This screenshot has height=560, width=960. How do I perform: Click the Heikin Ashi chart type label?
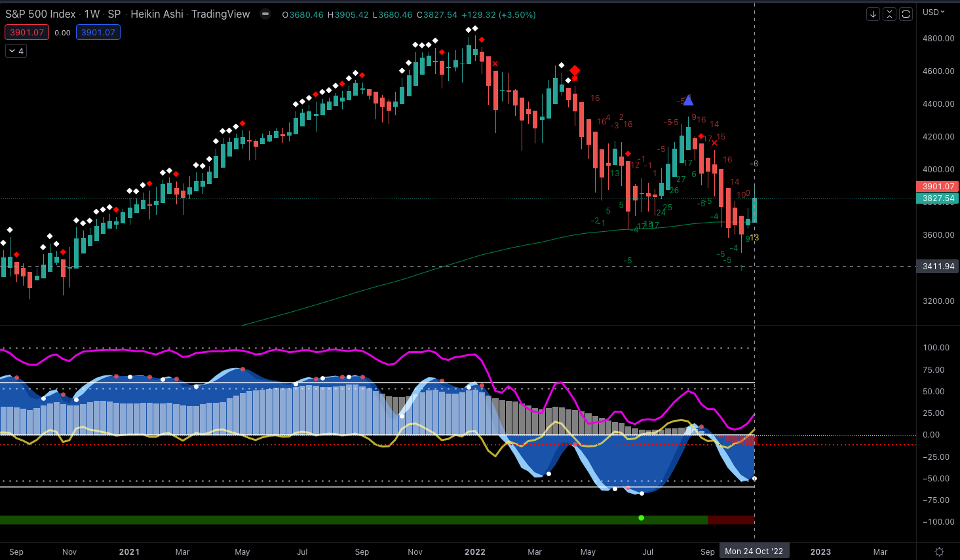(157, 14)
